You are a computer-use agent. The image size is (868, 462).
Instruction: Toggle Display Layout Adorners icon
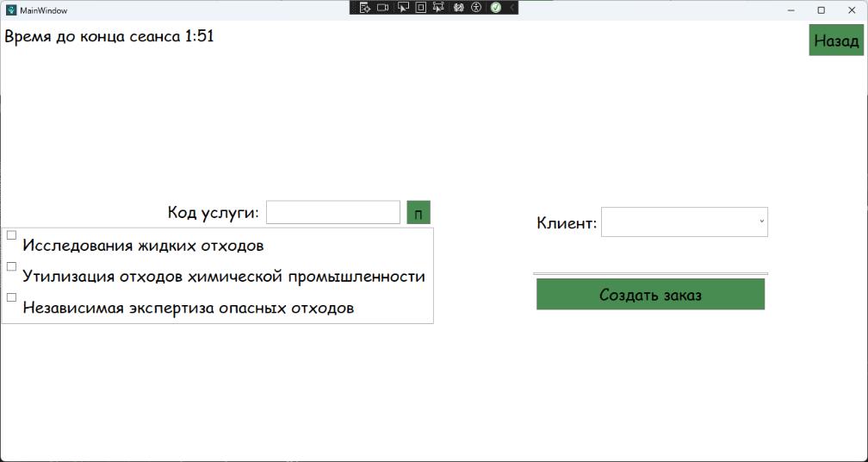421,8
